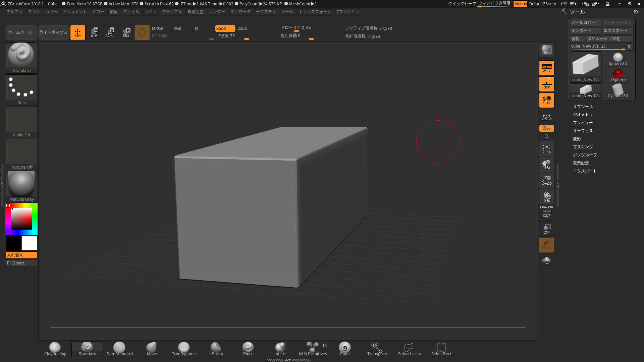Select the Move brush tool

(152, 349)
